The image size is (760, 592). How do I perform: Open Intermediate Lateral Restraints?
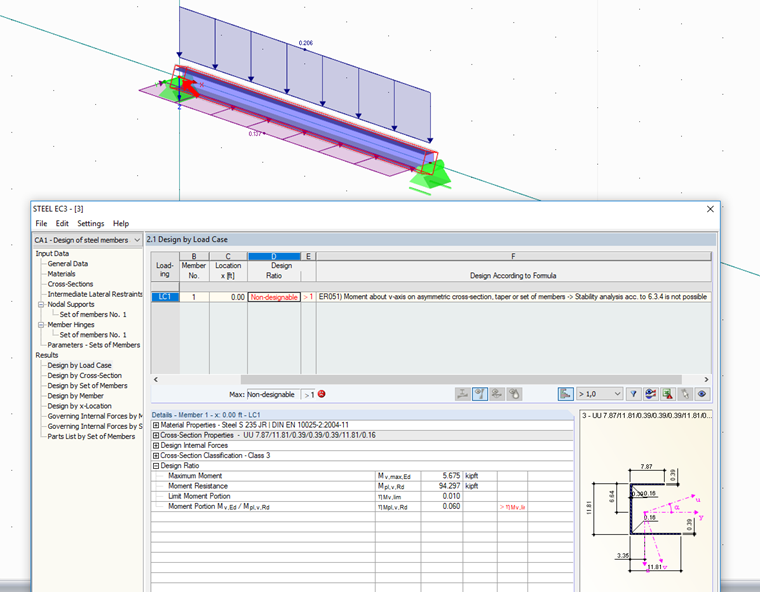tap(95, 294)
